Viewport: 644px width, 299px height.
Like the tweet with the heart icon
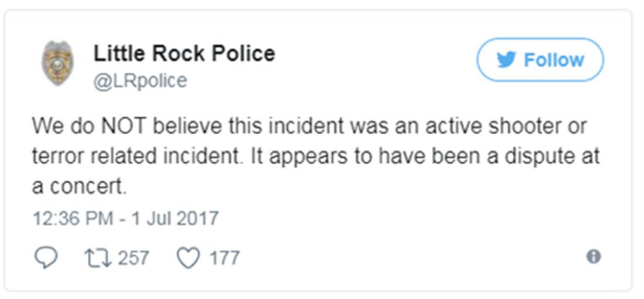point(188,257)
